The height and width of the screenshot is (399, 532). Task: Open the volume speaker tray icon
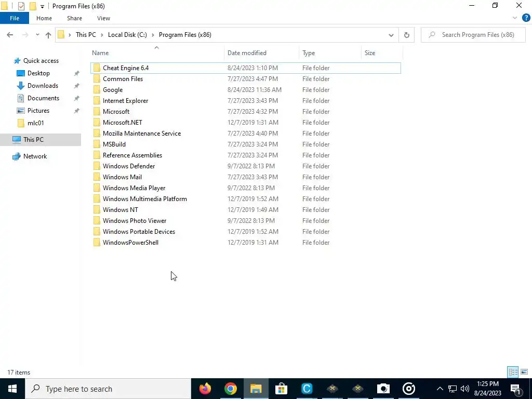coord(465,389)
